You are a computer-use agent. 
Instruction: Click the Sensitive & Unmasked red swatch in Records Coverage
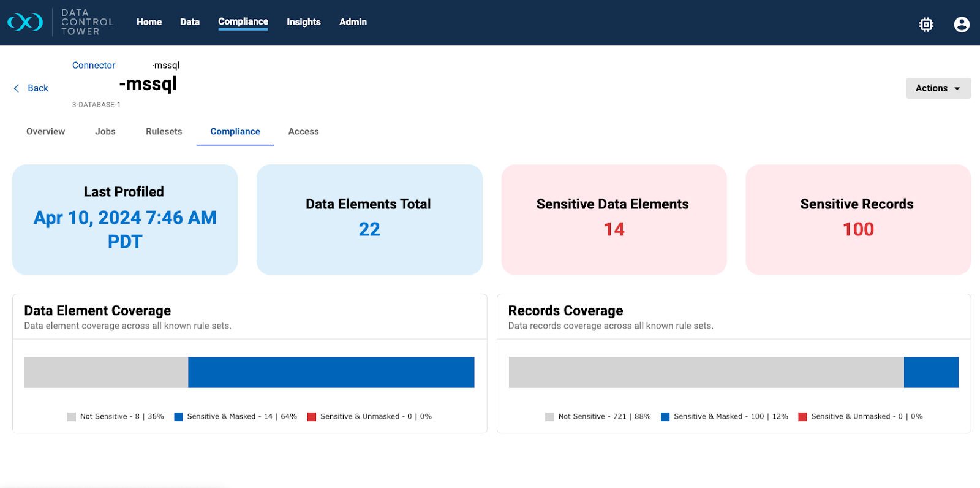coord(802,417)
